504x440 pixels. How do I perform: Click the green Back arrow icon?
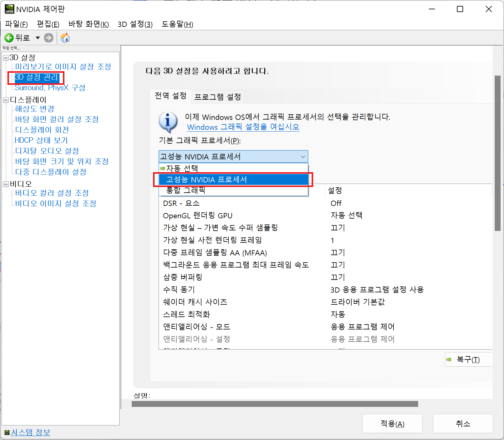(9, 38)
